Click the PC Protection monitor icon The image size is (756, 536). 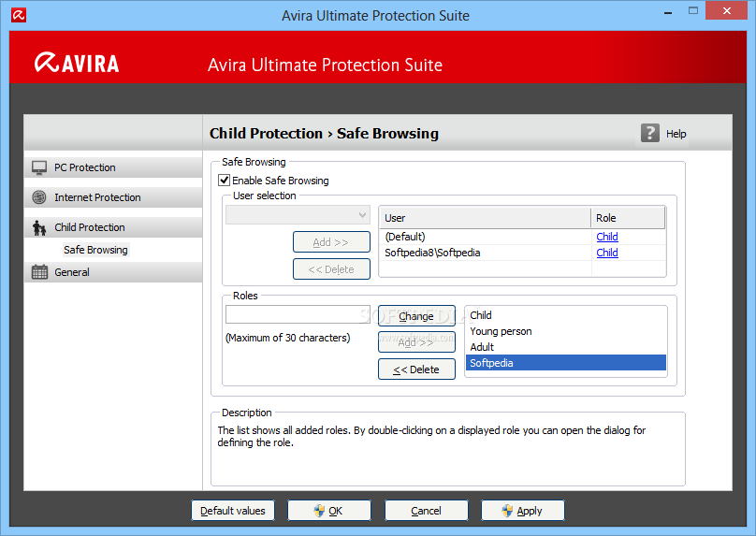39,167
